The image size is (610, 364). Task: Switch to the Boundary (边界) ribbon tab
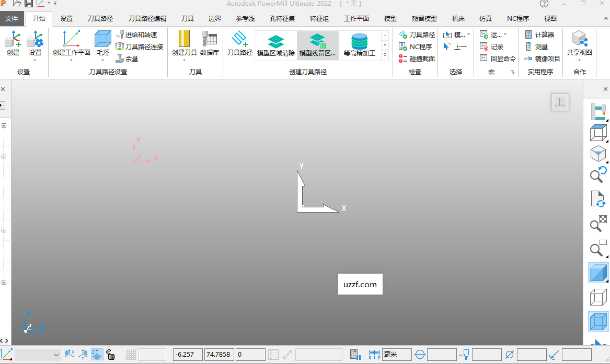point(214,19)
